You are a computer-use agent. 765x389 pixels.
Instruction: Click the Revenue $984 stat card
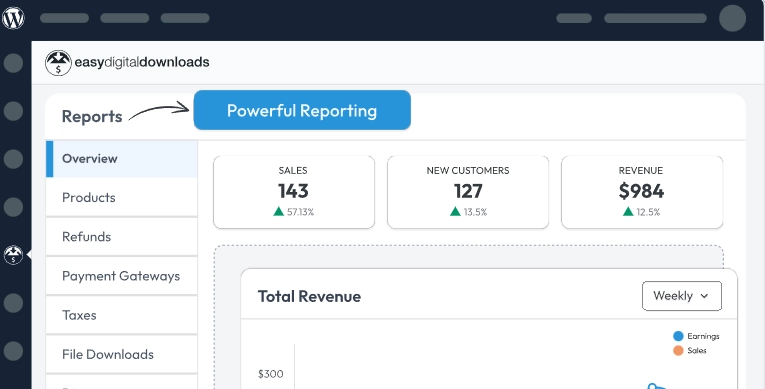point(642,192)
